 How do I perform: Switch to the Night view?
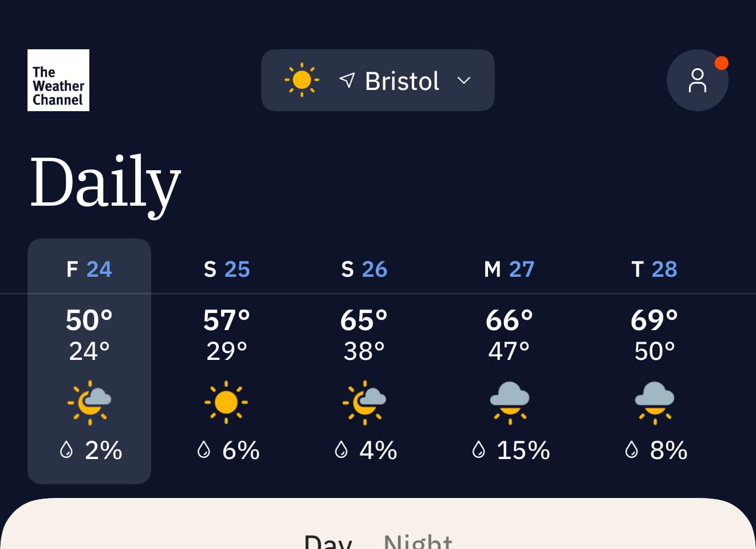418,541
